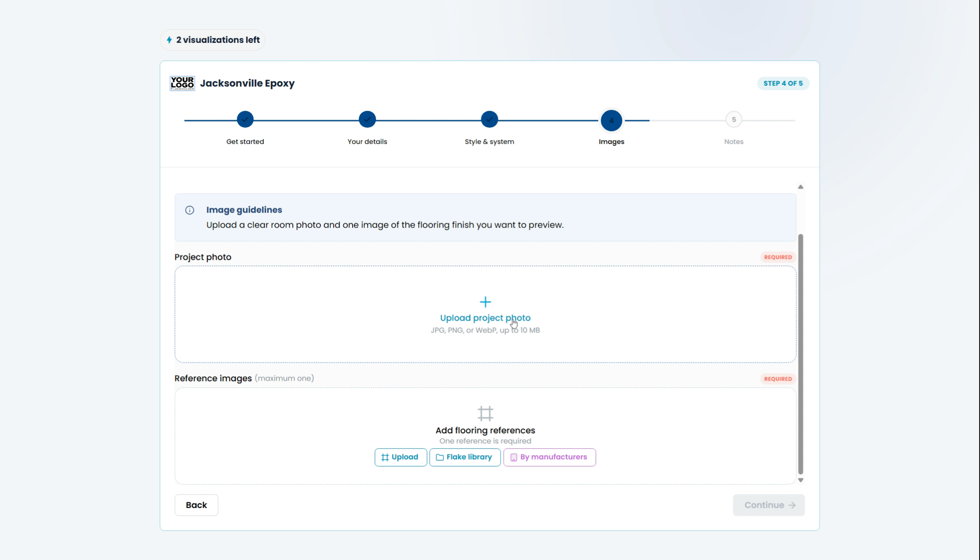Click the Upload project photo link
Viewport: 980px width, 560px height.
485,318
